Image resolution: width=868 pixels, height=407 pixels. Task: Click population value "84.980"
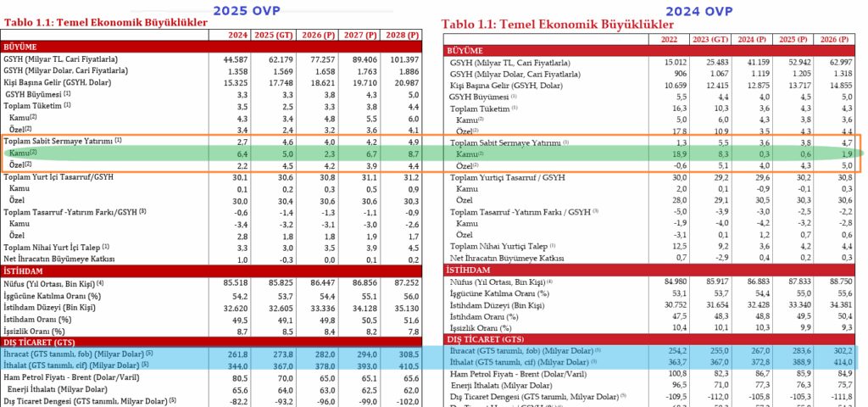click(676, 282)
